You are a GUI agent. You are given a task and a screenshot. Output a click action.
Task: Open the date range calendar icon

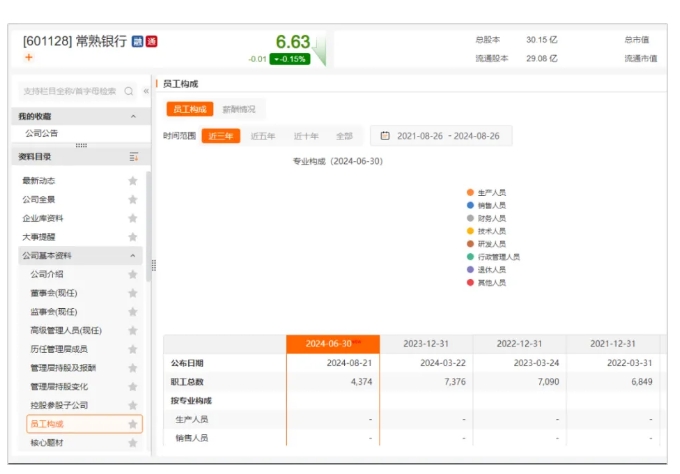(385, 136)
